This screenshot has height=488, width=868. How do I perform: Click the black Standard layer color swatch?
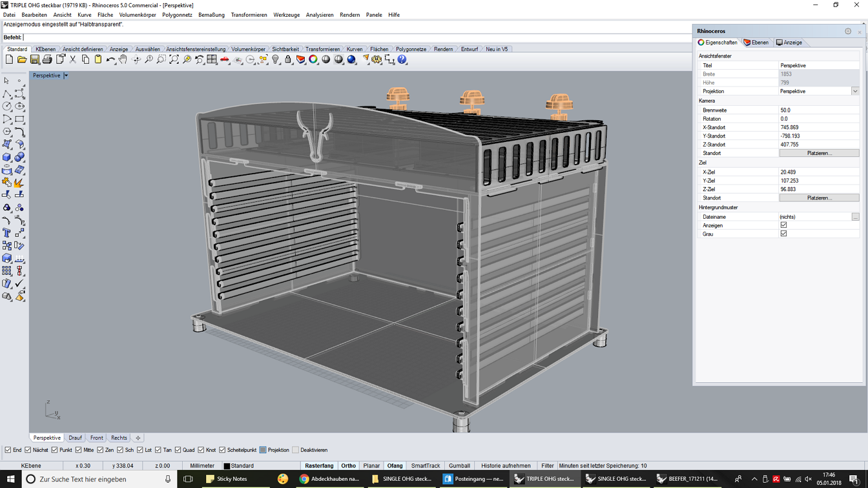tap(227, 465)
